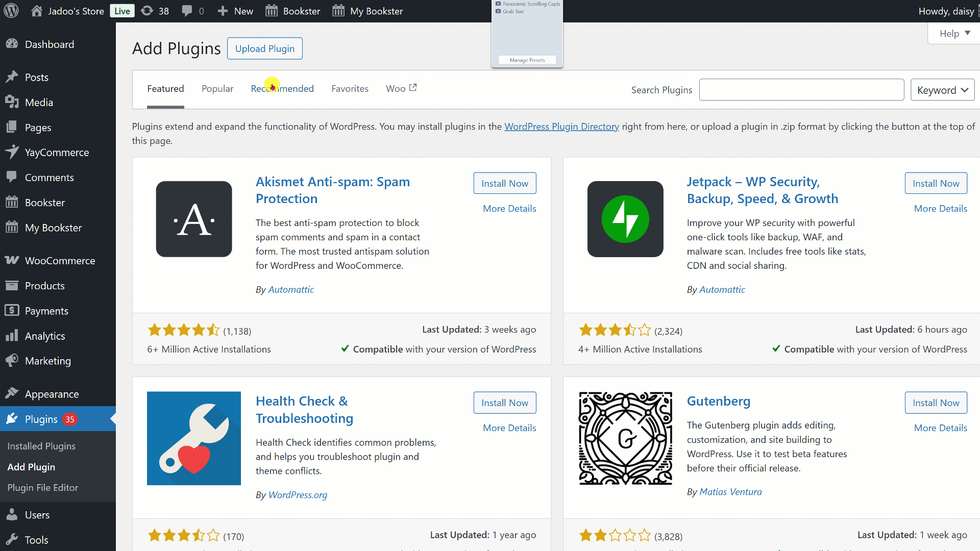980x551 pixels.
Task: Click the WordPress logo icon
Action: point(11,11)
